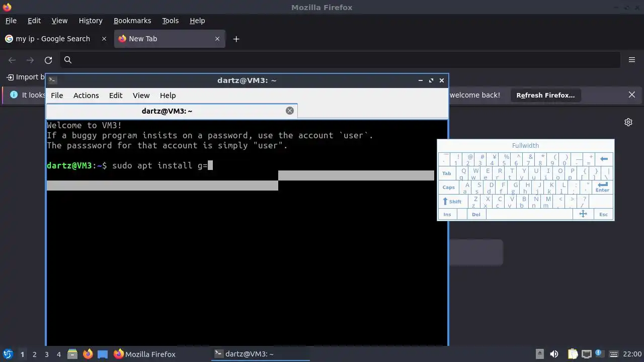Image resolution: width=644 pixels, height=362 pixels.
Task: Open the Firefox Help menu
Action: coord(197,21)
